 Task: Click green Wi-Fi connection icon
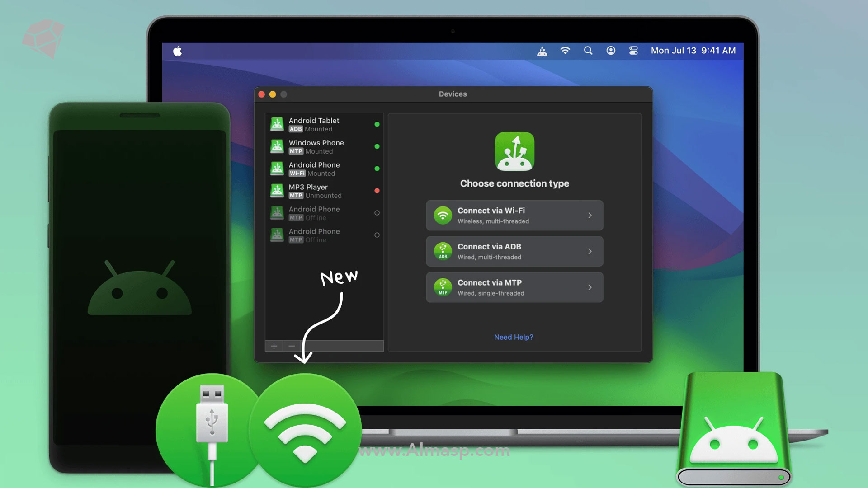443,216
